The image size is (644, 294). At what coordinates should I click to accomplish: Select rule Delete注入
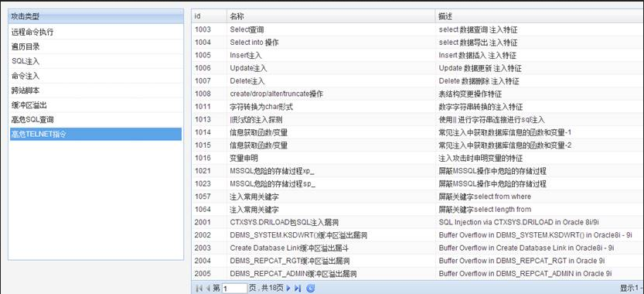pos(417,81)
